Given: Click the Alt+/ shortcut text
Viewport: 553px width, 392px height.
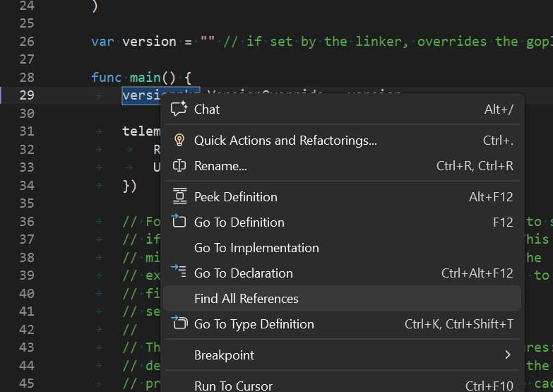Looking at the screenshot, I should point(499,109).
